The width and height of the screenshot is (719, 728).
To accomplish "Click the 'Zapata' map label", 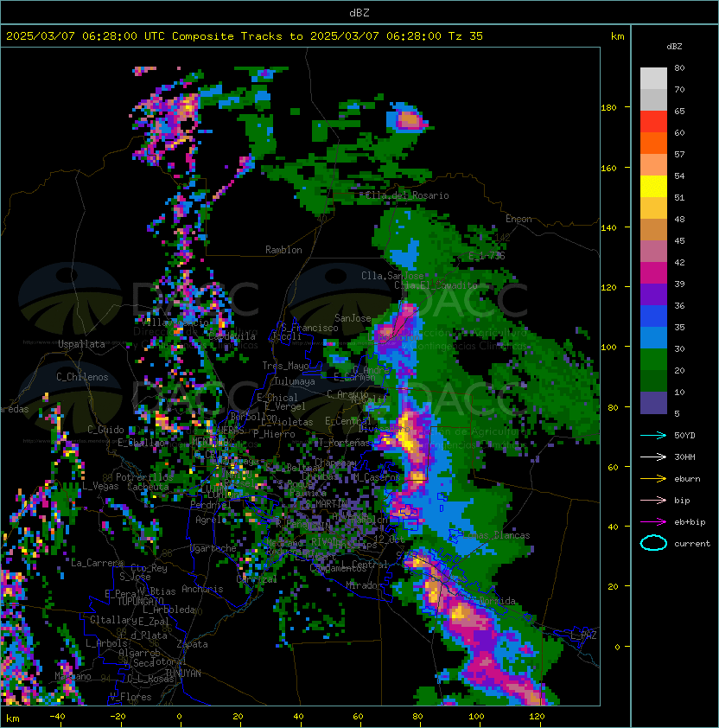I will (192, 644).
